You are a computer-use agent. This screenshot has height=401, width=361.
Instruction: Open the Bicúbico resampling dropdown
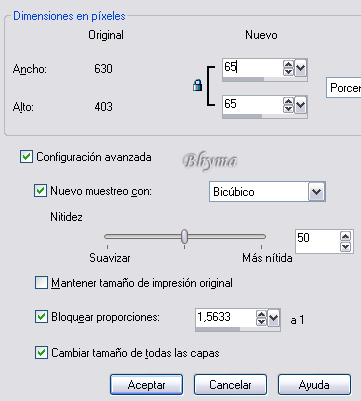point(316,192)
